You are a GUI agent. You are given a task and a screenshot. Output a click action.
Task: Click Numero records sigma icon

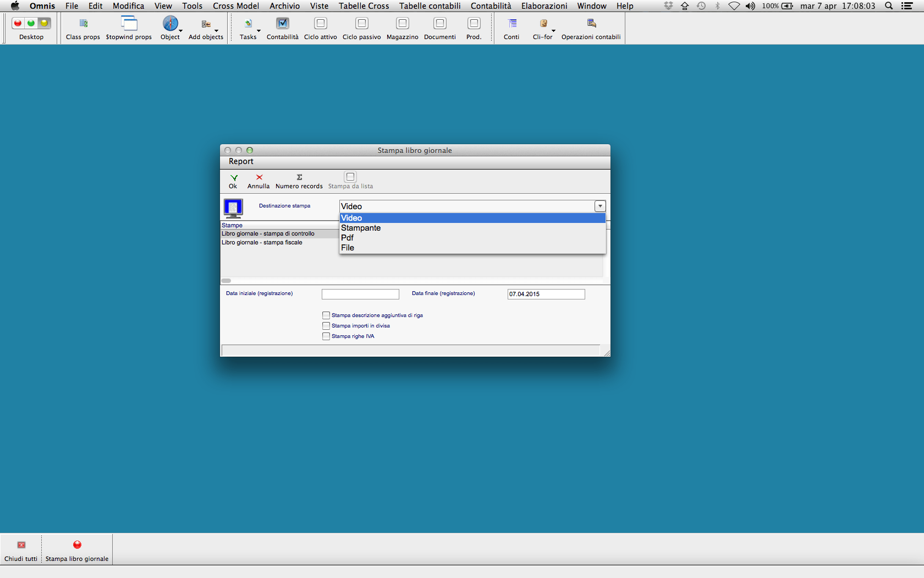click(x=299, y=177)
